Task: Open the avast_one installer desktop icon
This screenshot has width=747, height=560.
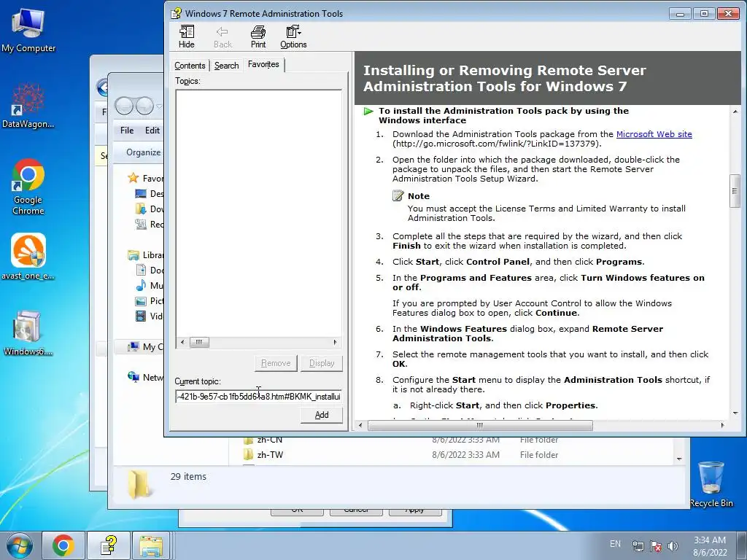Action: click(x=28, y=256)
